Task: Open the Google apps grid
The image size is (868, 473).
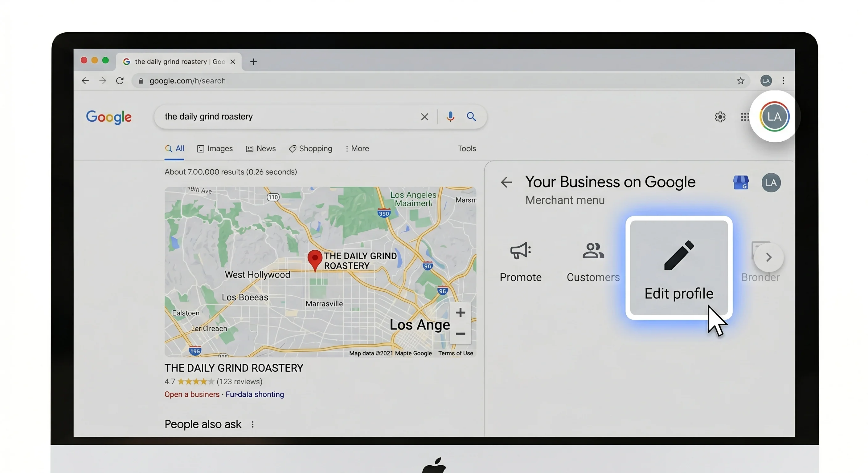Action: point(745,117)
